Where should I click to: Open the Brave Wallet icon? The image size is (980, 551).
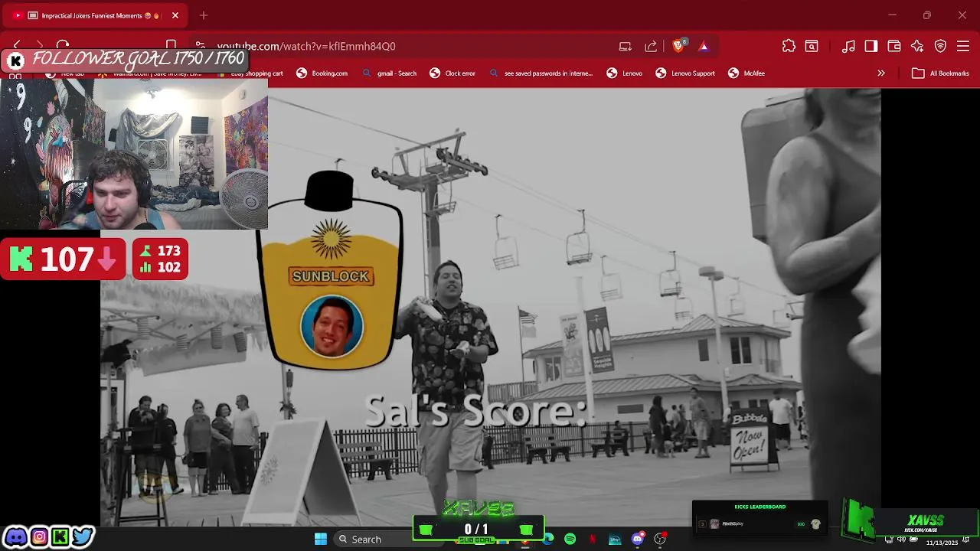894,46
